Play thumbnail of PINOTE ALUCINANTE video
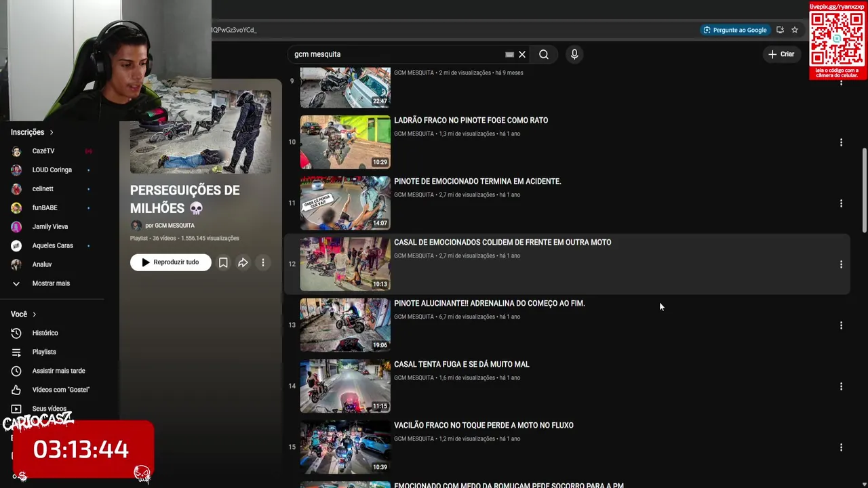 pos(345,325)
